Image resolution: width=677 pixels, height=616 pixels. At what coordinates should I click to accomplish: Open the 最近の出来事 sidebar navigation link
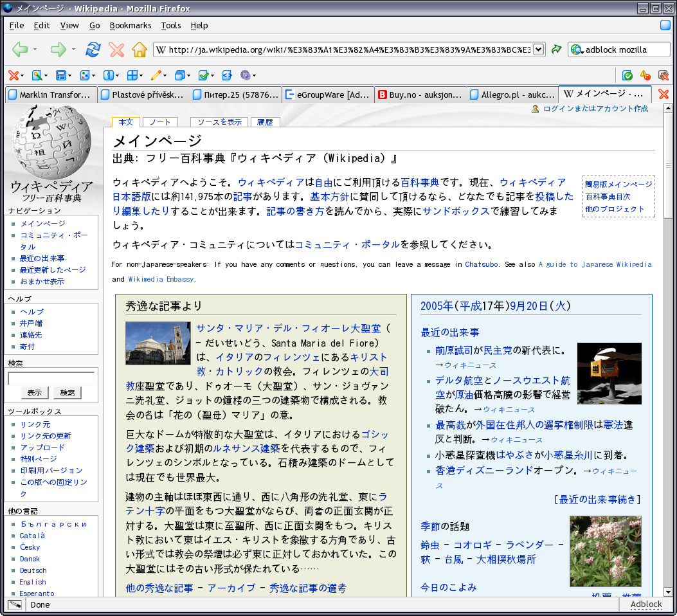(42, 258)
